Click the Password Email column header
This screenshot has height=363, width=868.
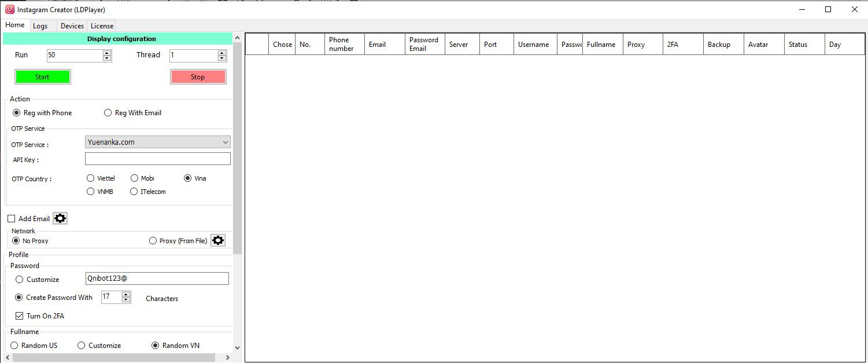(425, 45)
